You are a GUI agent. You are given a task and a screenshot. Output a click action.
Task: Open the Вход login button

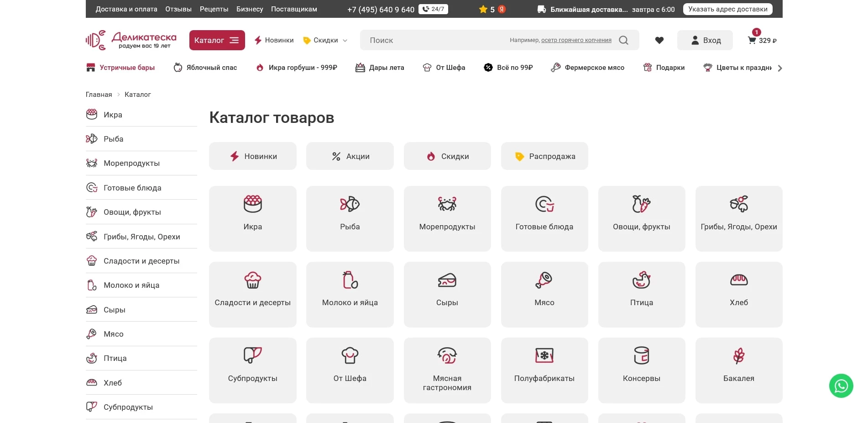tap(705, 40)
